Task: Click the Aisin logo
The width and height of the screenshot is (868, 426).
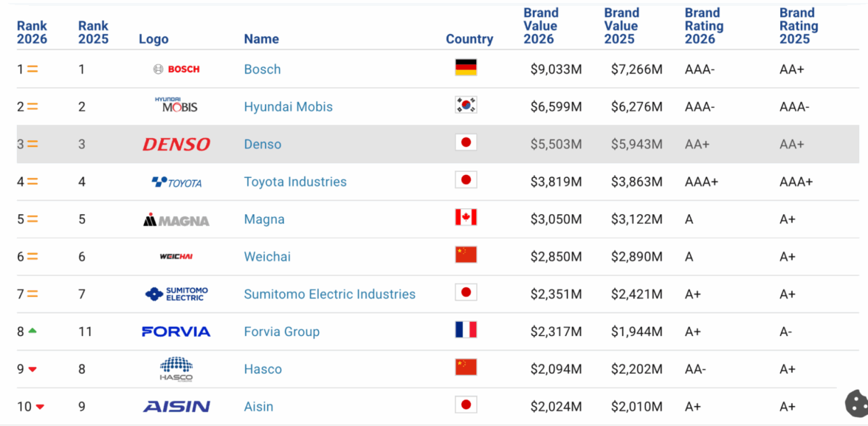Action: [176, 406]
